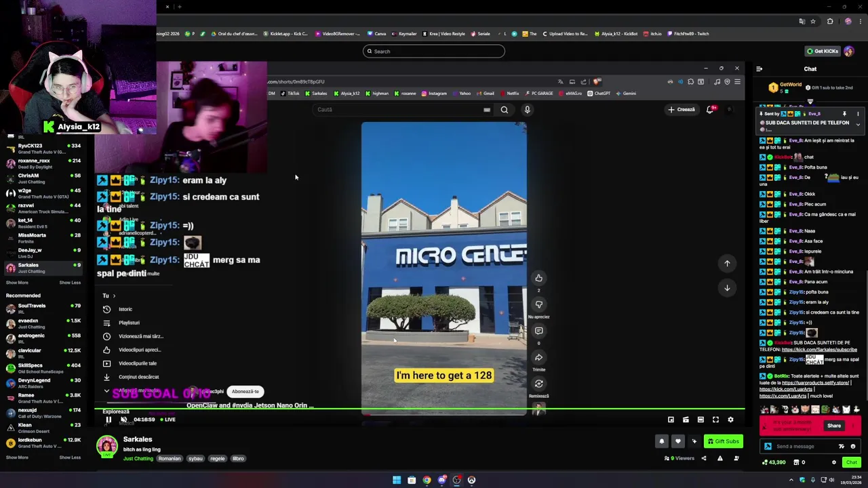Viewport: 868px width, 488px height.
Task: Open clavicular recommended channel
Action: [43, 353]
